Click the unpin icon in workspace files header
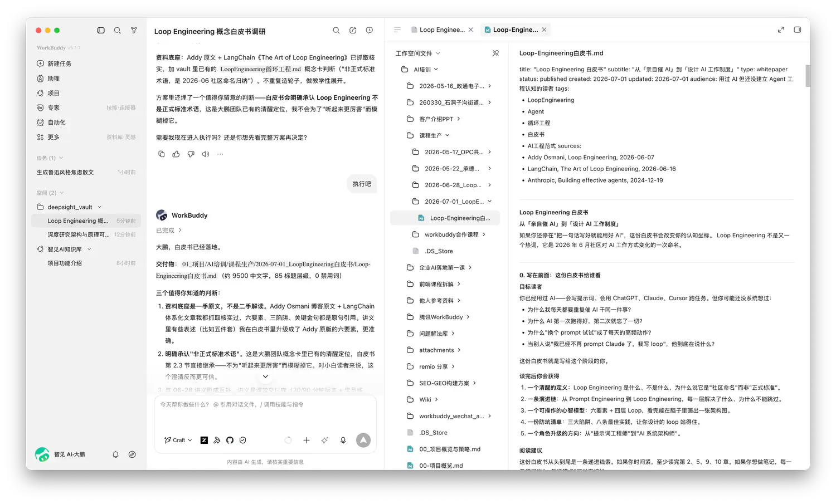836x504 pixels. (x=495, y=53)
